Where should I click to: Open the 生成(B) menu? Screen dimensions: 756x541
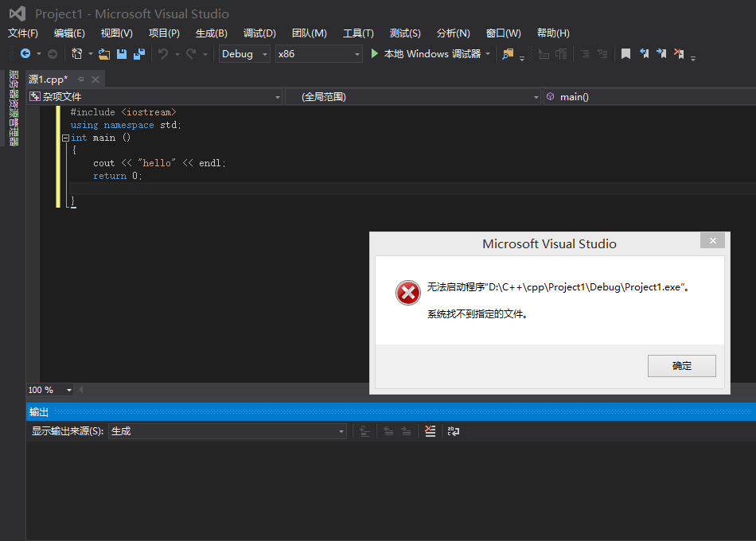tap(211, 33)
